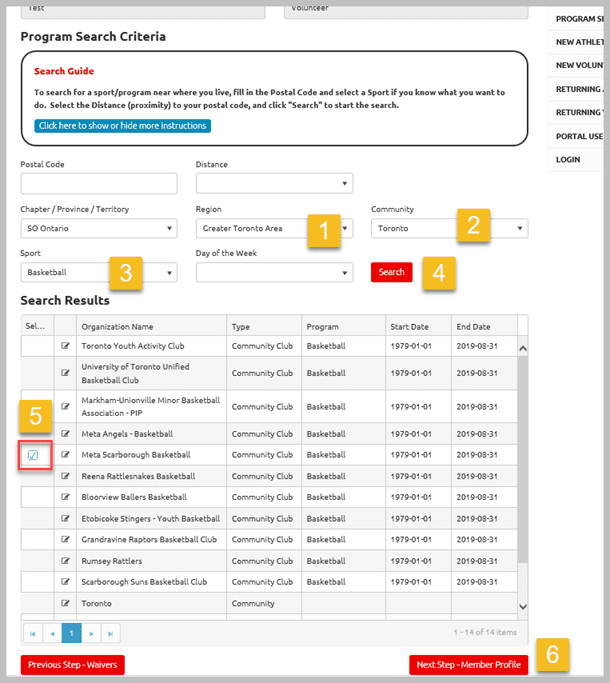Open edit icon for University of Toronto Unified Basketball Club
Viewport: 610px width, 683px height.
65,373
